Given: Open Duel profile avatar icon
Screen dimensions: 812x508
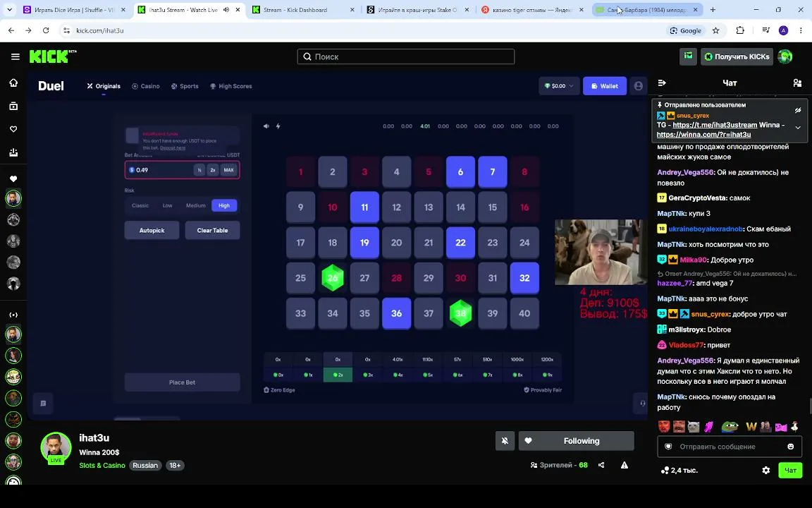Looking at the screenshot, I should click(x=638, y=86).
